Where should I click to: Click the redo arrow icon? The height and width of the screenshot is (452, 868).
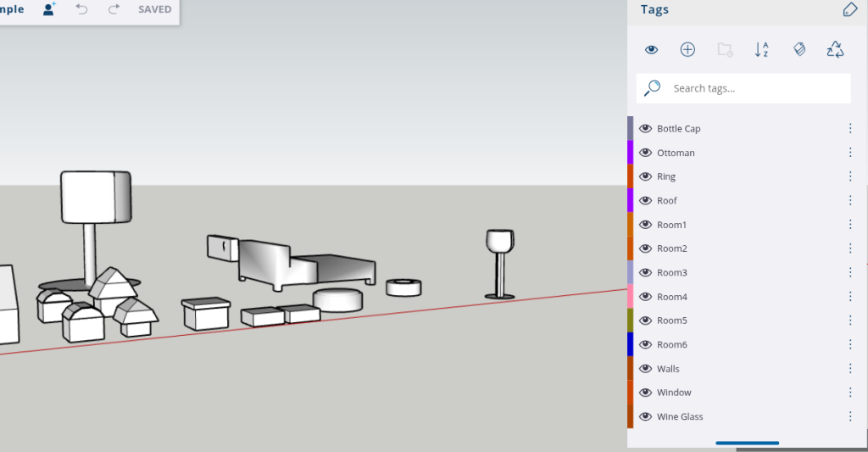[x=114, y=9]
